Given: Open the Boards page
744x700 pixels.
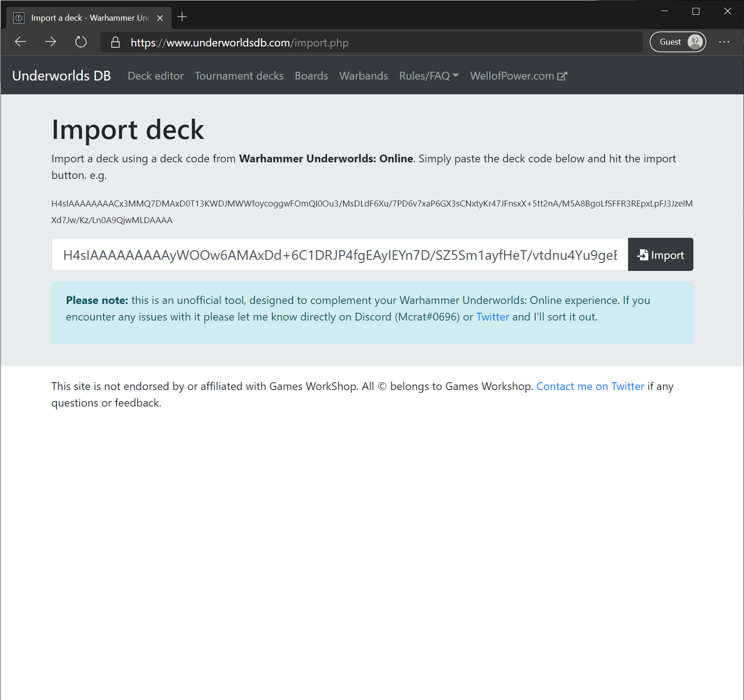Looking at the screenshot, I should pos(311,76).
